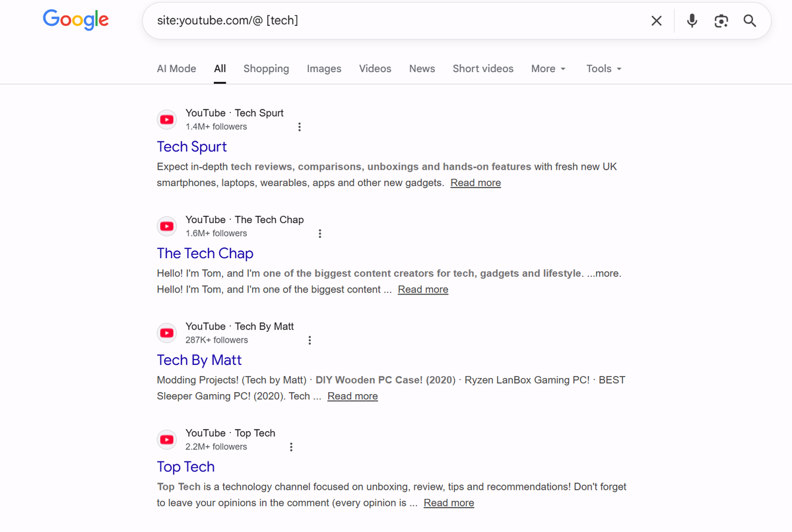Viewport: 792px width, 532px height.
Task: Open three-dot menu for Tech Spurt result
Action: (x=300, y=127)
